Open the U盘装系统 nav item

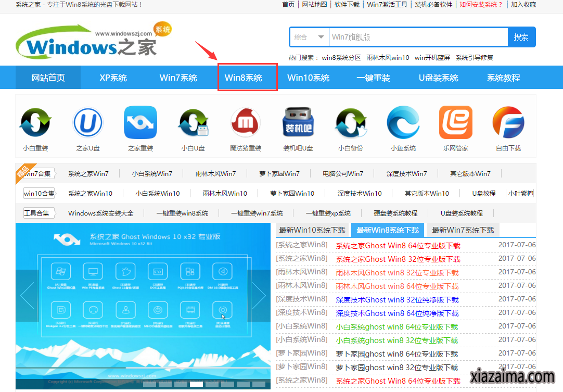439,78
